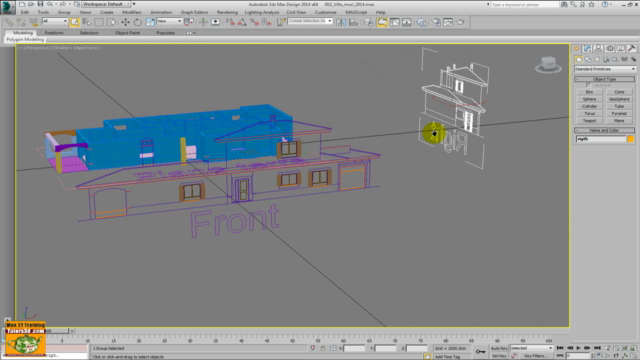Toggle 2.5D Snaps
This screenshot has width=640, height=360.
click(x=230, y=22)
